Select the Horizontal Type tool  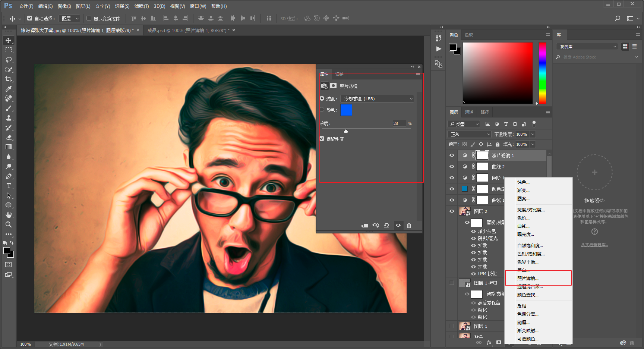(9, 186)
